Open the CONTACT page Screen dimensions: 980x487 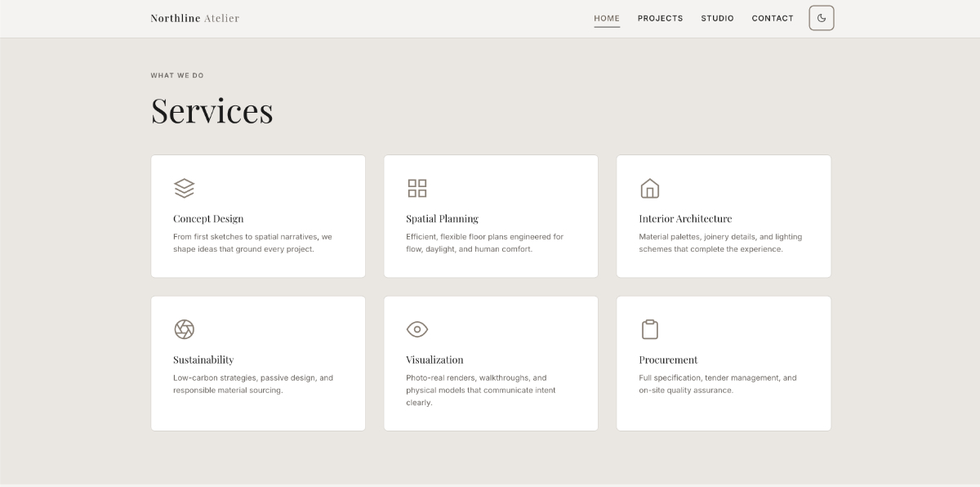point(772,18)
